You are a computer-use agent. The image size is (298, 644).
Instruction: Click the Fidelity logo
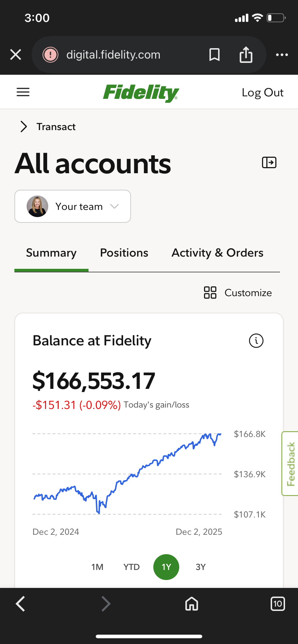(141, 93)
